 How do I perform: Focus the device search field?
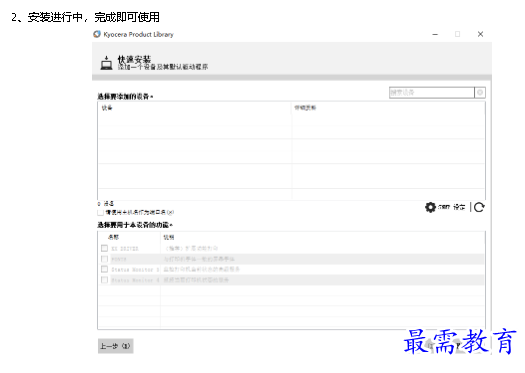click(432, 92)
